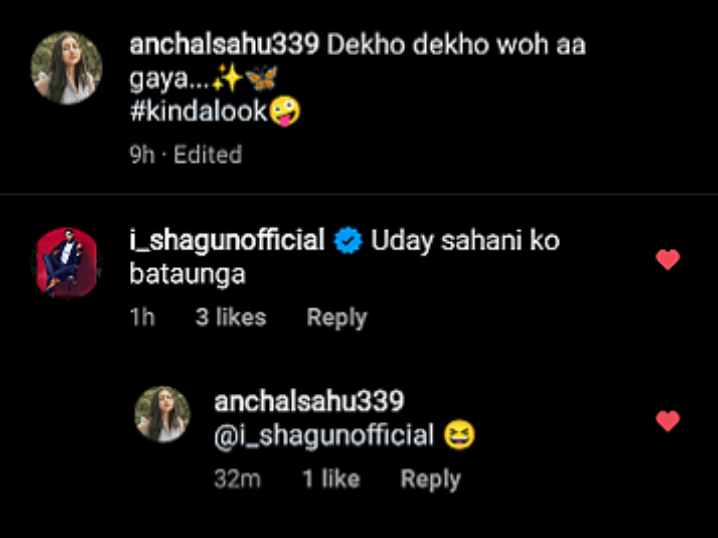718x538 pixels.
Task: Click the anchalsahu339 username on the nested reply
Action: pos(309,401)
